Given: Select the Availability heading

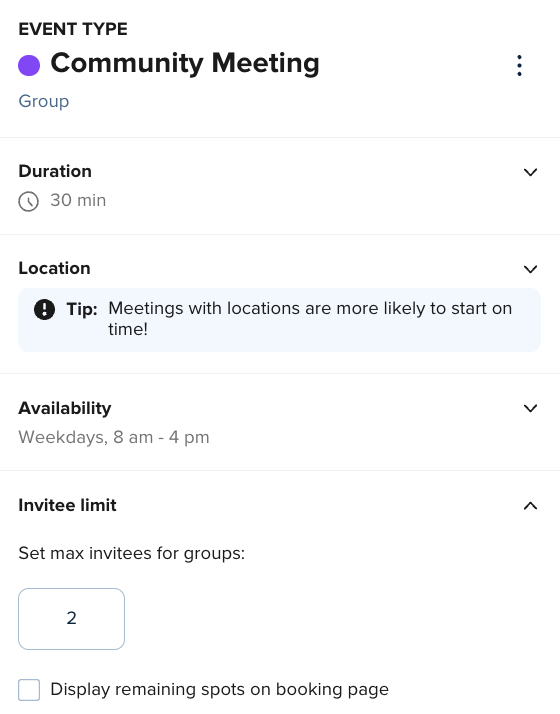Looking at the screenshot, I should click(x=65, y=408).
